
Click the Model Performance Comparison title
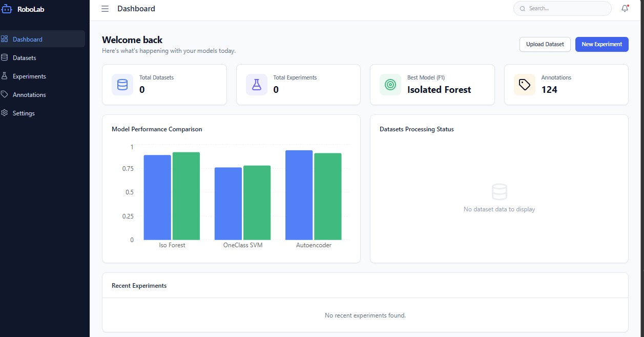[x=157, y=129]
